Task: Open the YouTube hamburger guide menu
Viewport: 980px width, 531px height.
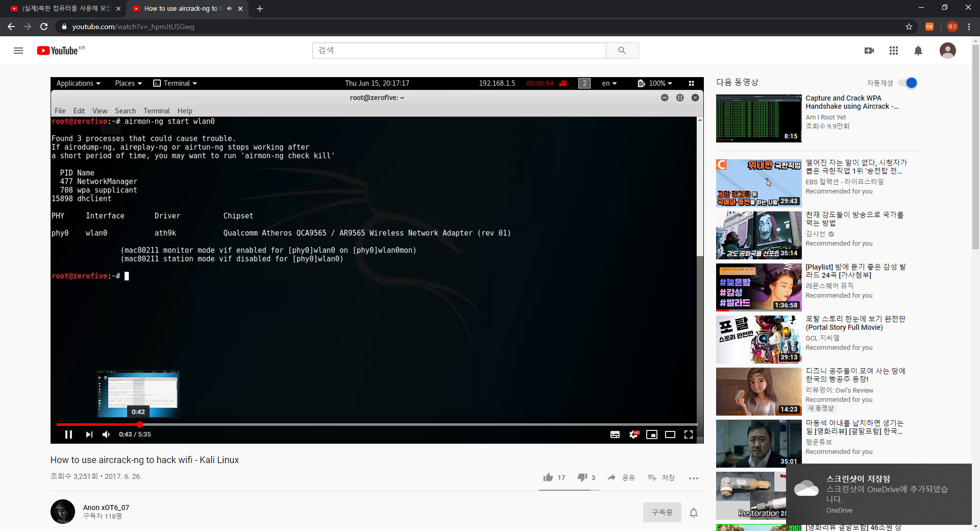Action: click(x=18, y=51)
